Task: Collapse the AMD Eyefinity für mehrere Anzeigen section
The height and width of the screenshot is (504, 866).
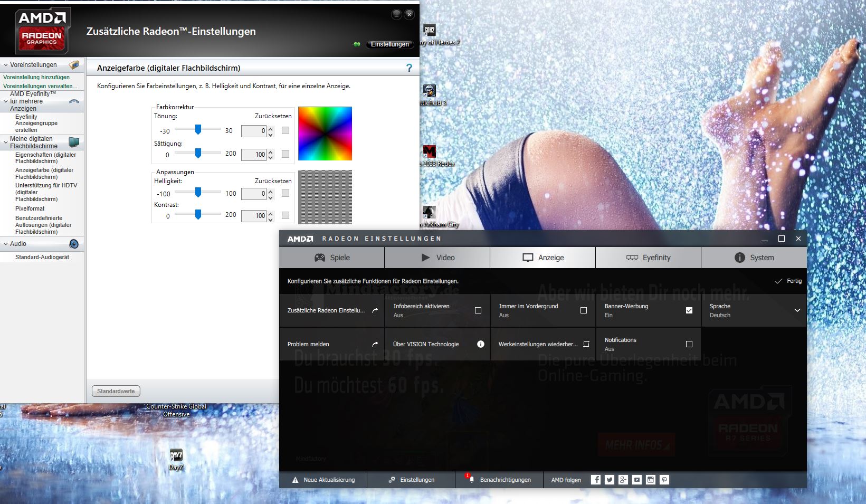Action: tap(5, 101)
